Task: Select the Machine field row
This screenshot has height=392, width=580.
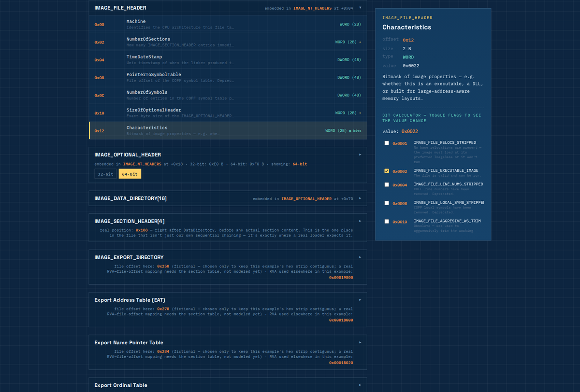Action: click(228, 24)
